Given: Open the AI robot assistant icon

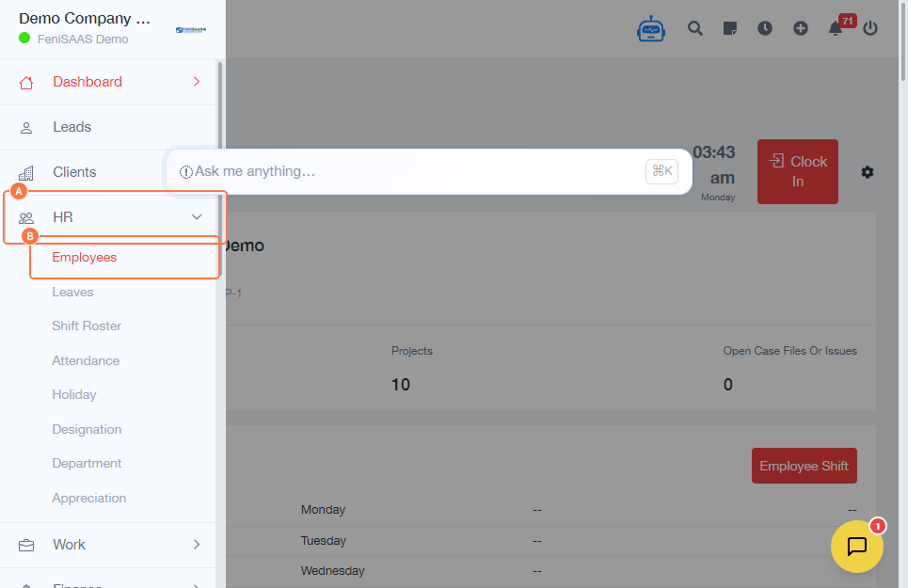Looking at the screenshot, I should [x=651, y=29].
